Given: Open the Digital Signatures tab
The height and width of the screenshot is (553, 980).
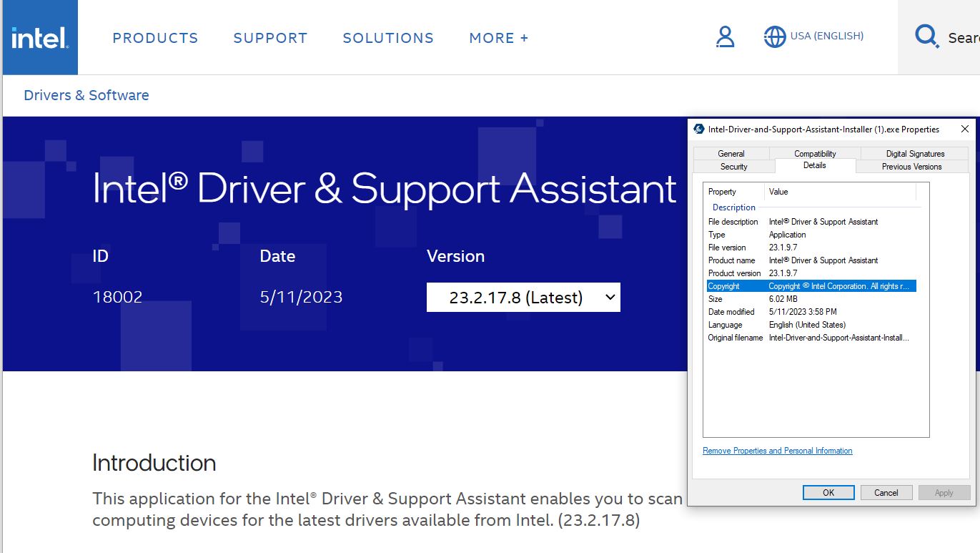Looking at the screenshot, I should pyautogui.click(x=915, y=154).
